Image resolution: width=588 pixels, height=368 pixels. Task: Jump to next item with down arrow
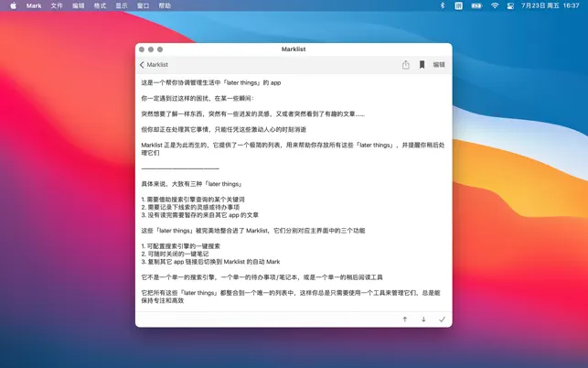(423, 319)
